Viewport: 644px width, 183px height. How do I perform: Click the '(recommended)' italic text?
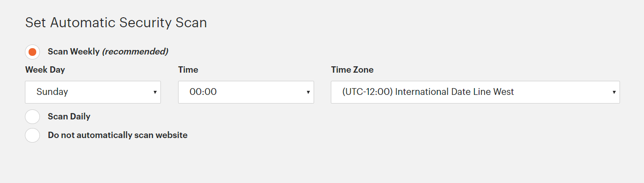point(135,52)
